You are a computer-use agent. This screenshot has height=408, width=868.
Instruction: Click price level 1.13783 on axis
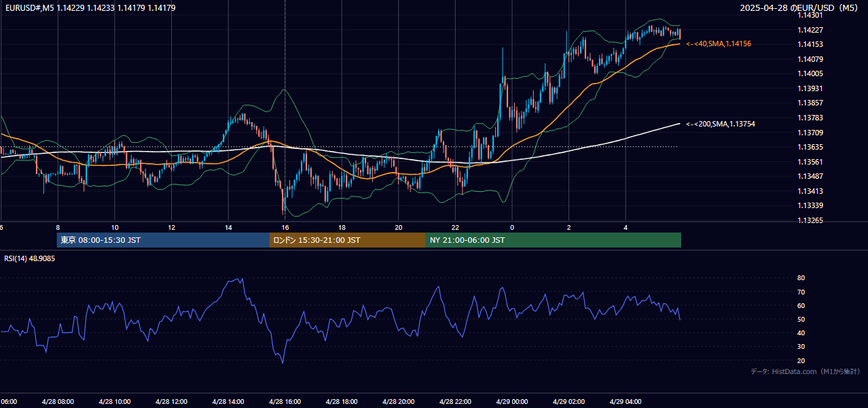point(810,118)
